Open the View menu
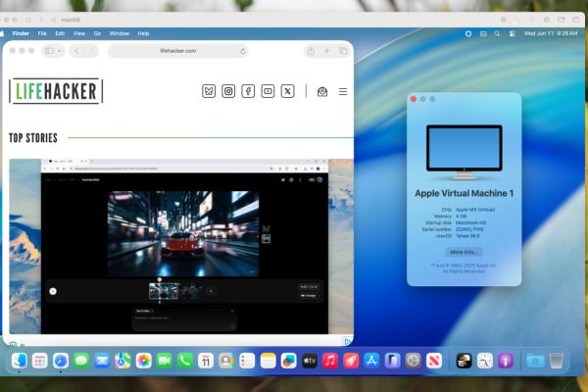Viewport: 588px width, 392px height. (x=79, y=33)
